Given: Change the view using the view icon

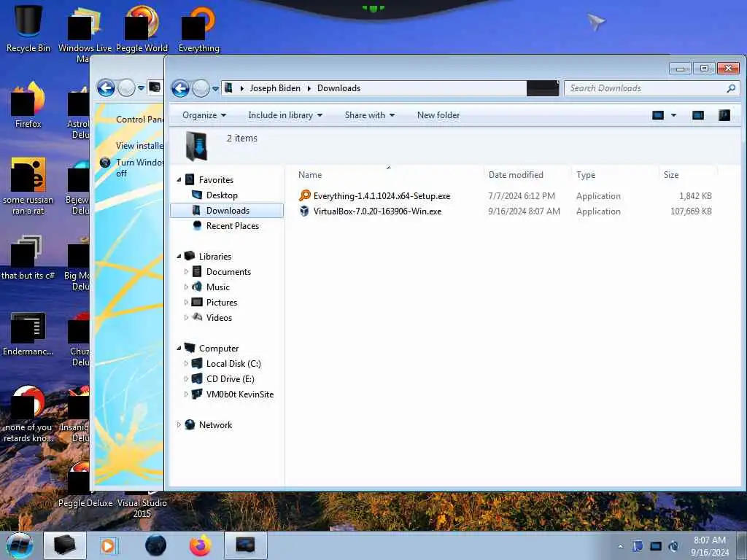Looking at the screenshot, I should pyautogui.click(x=658, y=114).
